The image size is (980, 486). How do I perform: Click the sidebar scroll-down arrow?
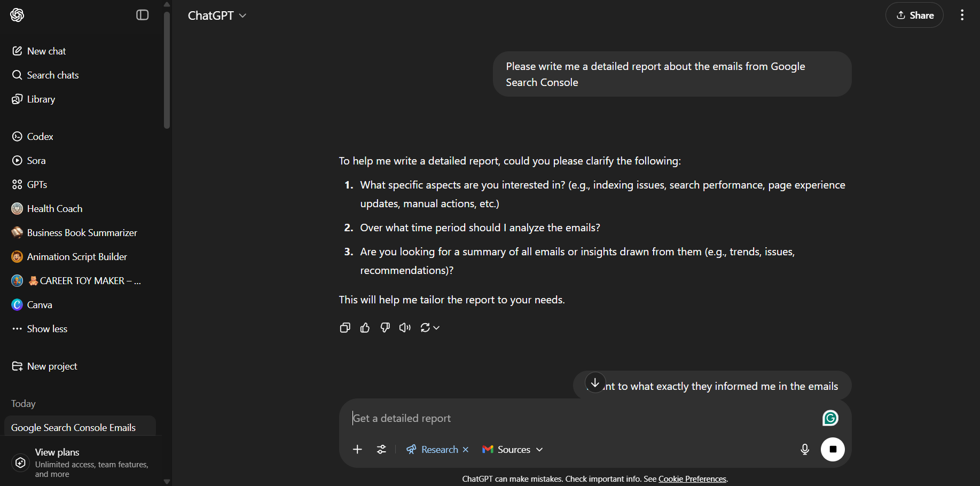coord(167,481)
